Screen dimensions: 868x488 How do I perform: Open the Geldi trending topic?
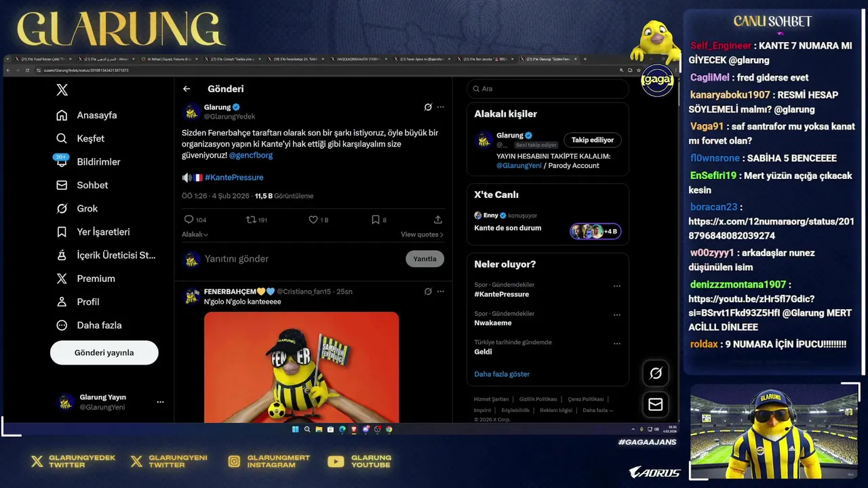484,352
